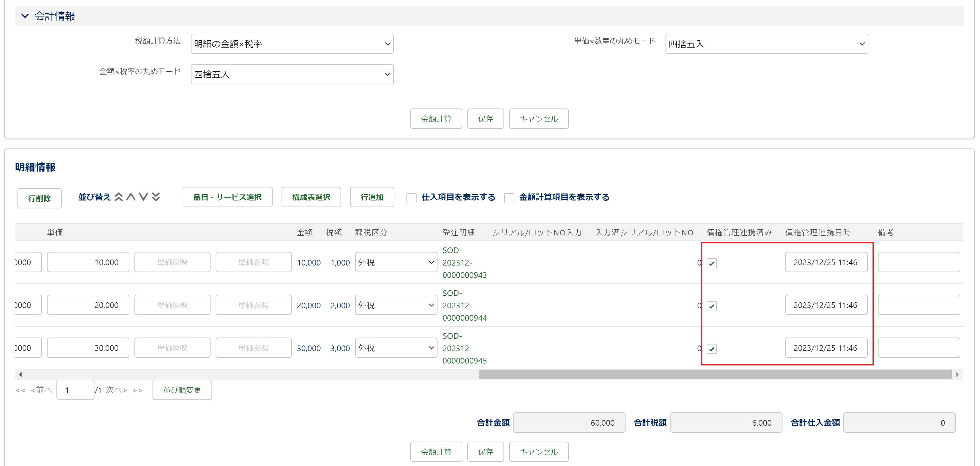The width and height of the screenshot is (980, 466).
Task: Click the move-down single arrow icon
Action: coord(143,197)
